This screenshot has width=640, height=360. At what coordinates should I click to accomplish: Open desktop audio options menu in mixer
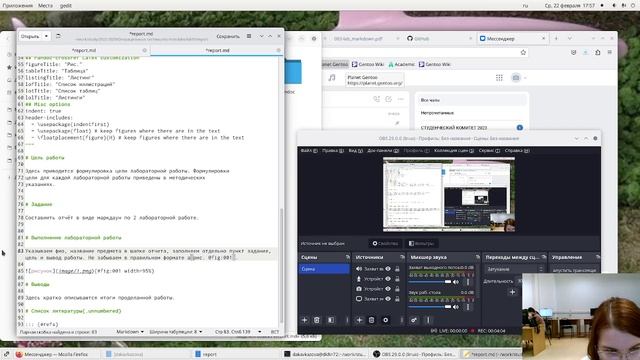tap(468, 307)
